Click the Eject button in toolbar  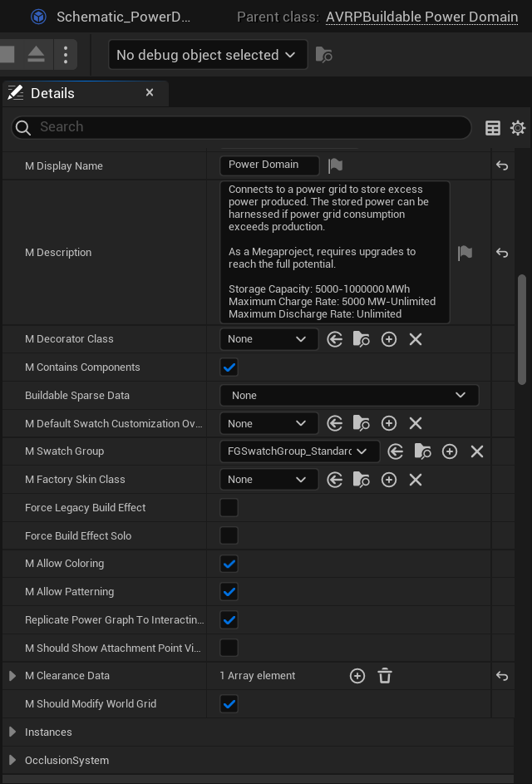pos(36,55)
